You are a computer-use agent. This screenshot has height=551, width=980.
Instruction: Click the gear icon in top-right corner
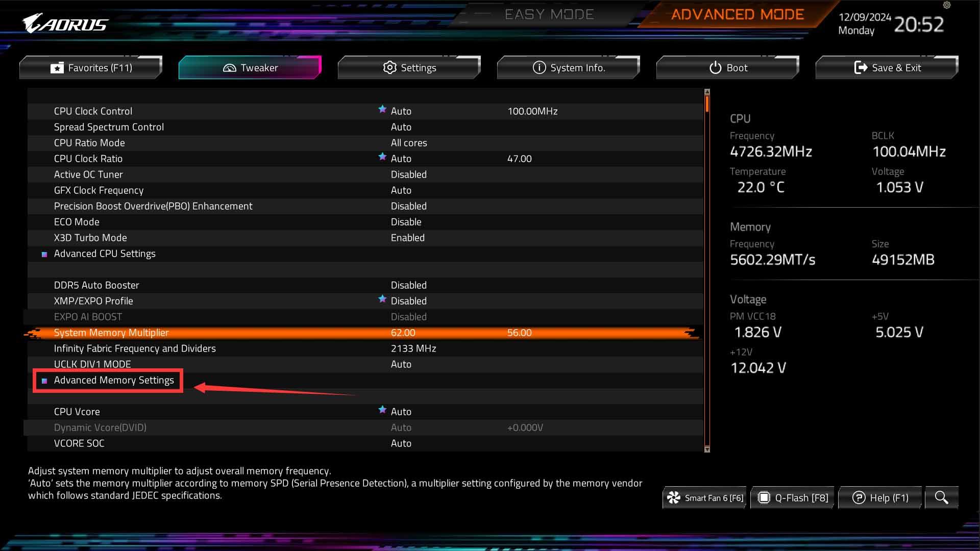947,6
